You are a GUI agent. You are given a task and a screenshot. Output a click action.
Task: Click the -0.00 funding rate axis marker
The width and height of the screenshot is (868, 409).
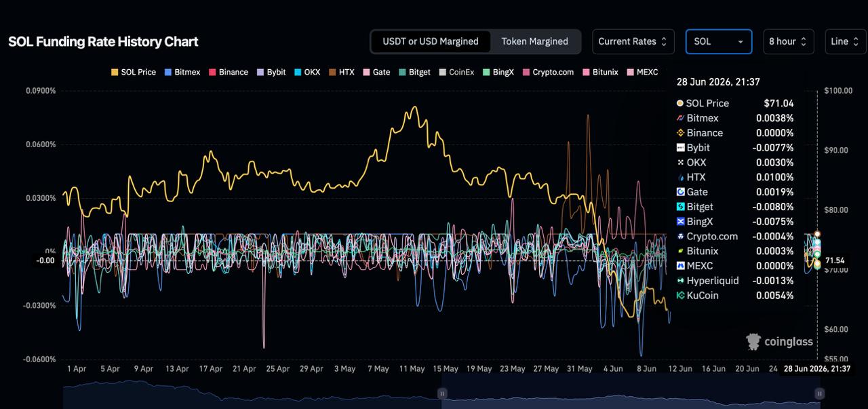coord(45,260)
